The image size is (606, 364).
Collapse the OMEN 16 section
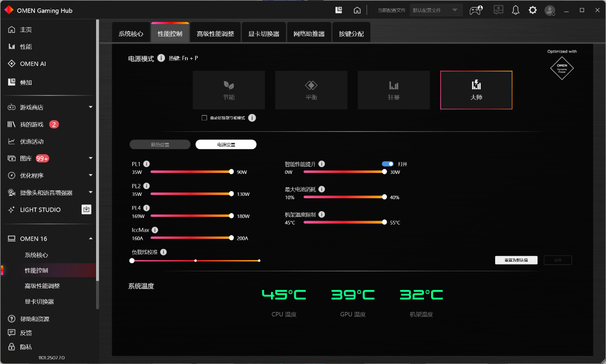point(90,238)
